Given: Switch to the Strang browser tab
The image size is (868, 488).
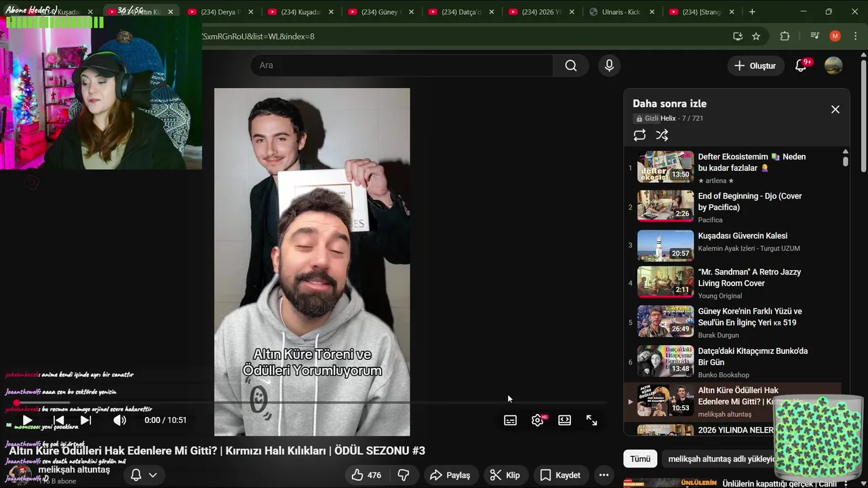Looking at the screenshot, I should pos(701,12).
